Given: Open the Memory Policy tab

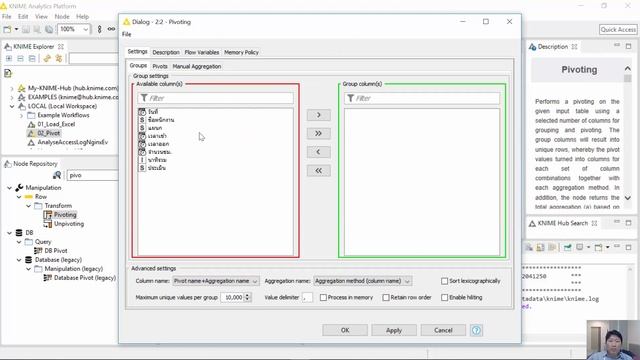Looking at the screenshot, I should [x=241, y=52].
